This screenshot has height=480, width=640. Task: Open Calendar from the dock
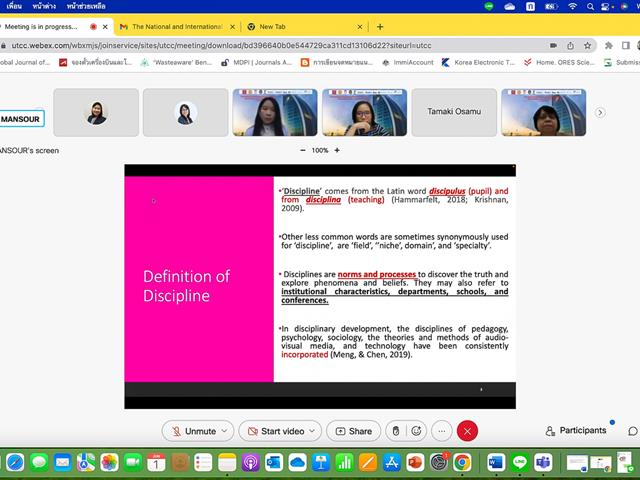pos(156,462)
